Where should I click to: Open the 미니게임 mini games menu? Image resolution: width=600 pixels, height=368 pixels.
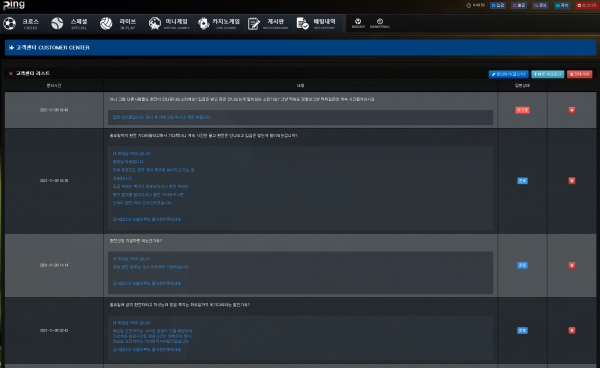click(169, 24)
